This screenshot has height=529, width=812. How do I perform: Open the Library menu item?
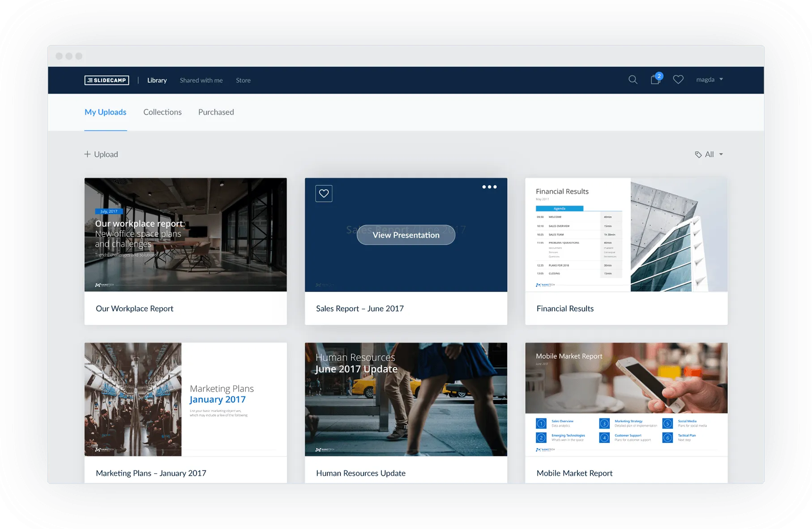point(157,80)
